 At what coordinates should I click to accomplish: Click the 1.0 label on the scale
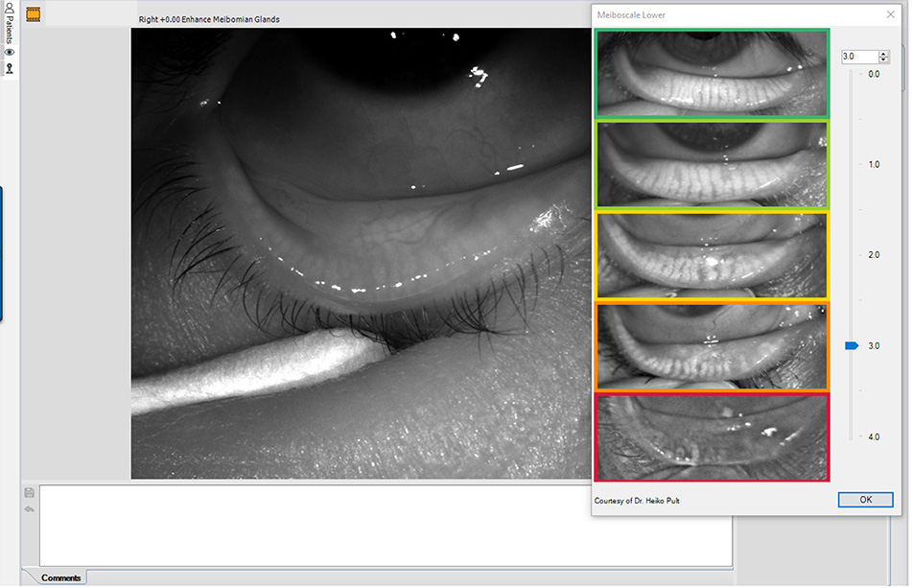[x=874, y=165]
